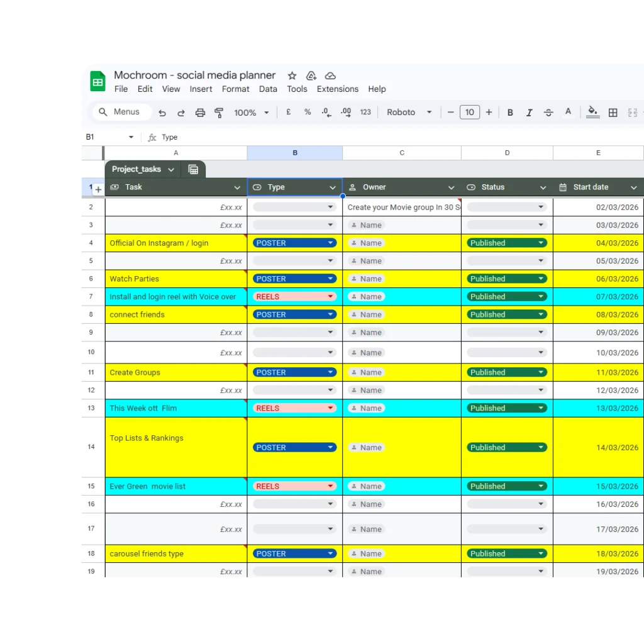Apply bold formatting
The width and height of the screenshot is (644, 644).
click(510, 113)
